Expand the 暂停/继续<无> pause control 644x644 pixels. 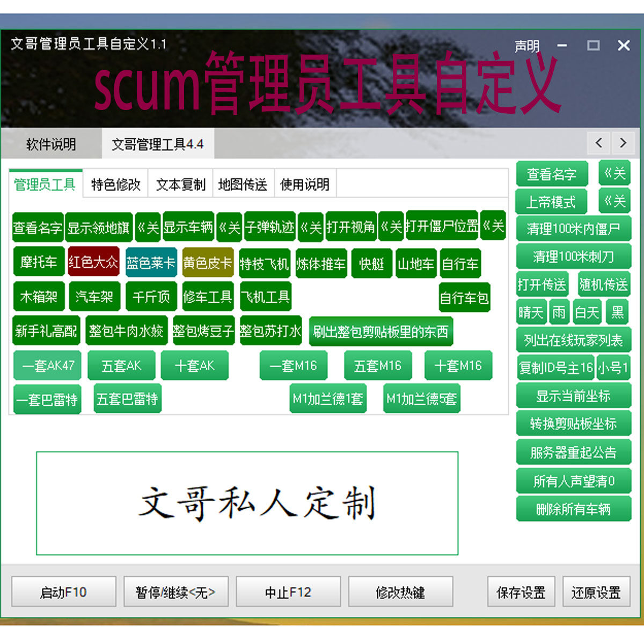(175, 591)
